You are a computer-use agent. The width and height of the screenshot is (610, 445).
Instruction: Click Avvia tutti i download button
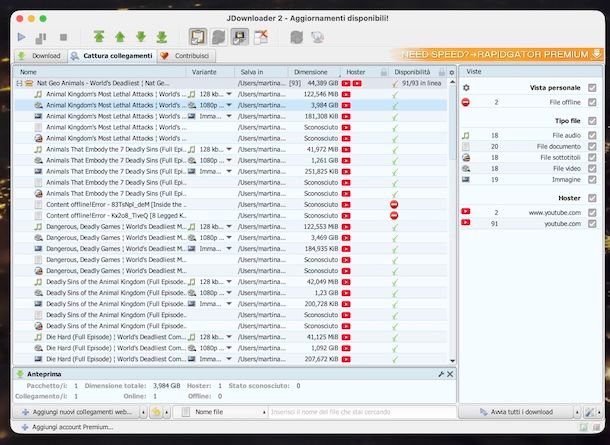516,412
